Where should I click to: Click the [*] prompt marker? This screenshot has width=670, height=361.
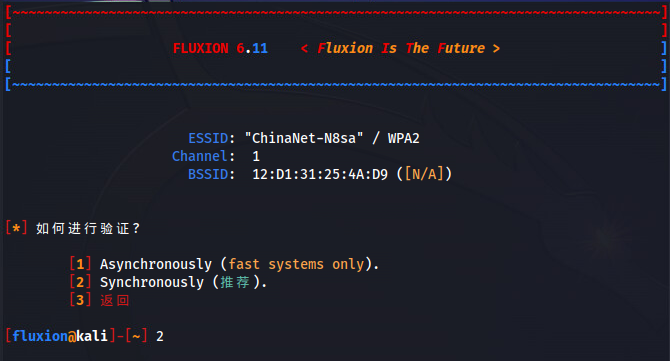coord(17,228)
